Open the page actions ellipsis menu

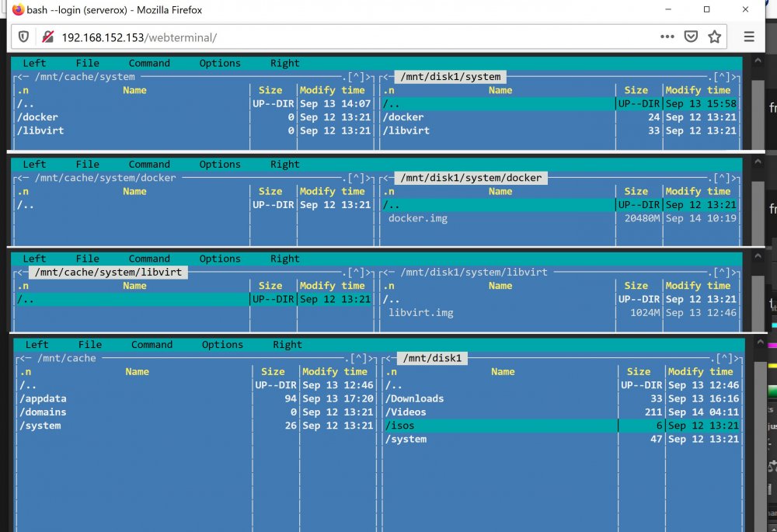pos(667,37)
